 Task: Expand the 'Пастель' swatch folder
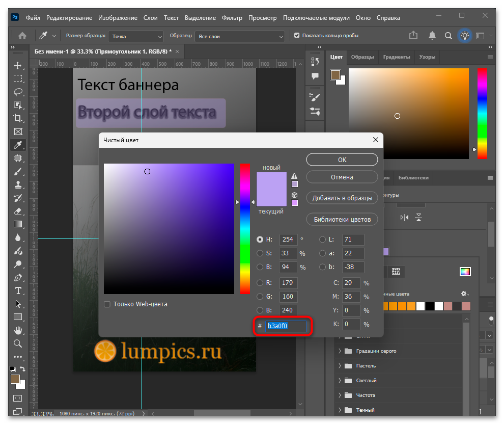pyautogui.click(x=340, y=366)
